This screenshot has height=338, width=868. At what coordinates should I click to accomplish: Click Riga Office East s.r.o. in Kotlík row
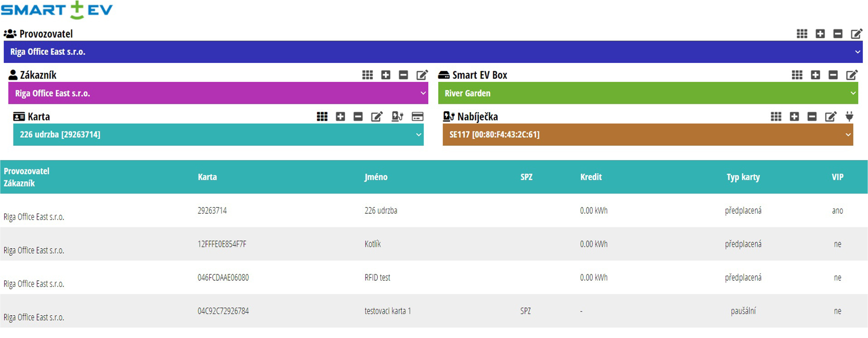pyautogui.click(x=34, y=250)
